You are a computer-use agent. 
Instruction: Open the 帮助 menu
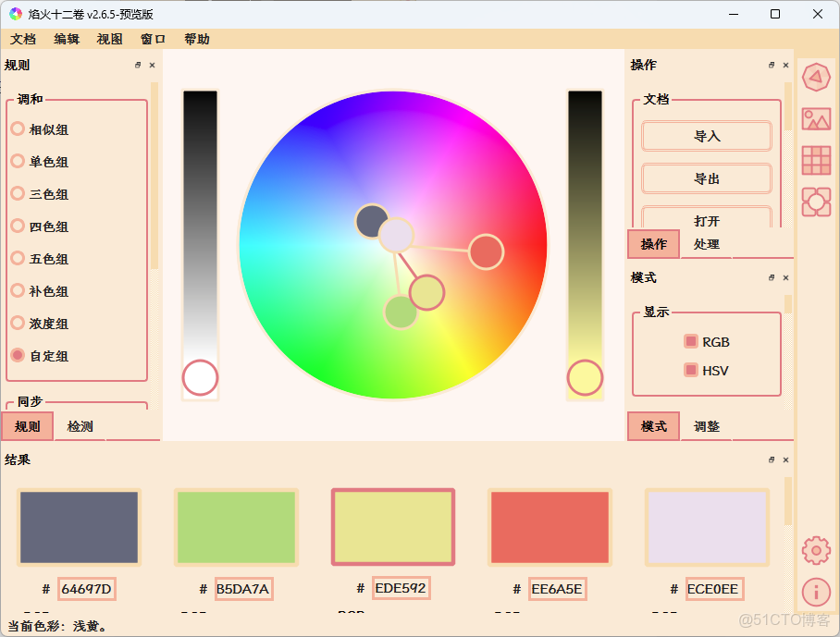tap(197, 39)
